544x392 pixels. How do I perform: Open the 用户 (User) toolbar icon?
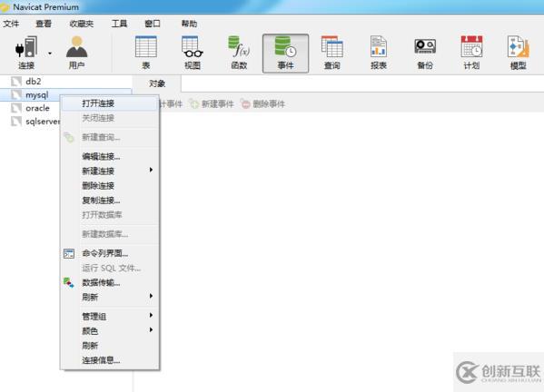click(76, 53)
